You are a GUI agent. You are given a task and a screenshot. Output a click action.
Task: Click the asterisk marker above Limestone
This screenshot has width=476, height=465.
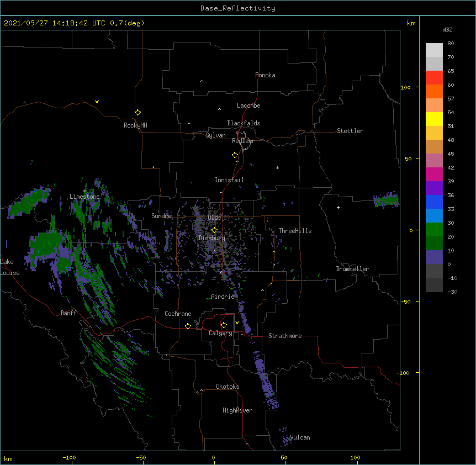pyautogui.click(x=84, y=191)
